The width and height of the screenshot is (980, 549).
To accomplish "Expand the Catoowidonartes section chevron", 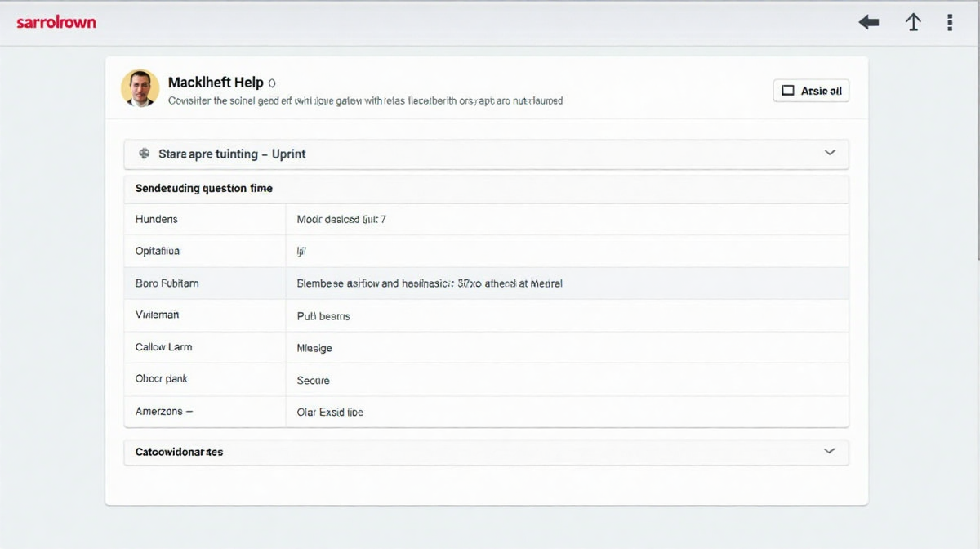I will click(830, 451).
